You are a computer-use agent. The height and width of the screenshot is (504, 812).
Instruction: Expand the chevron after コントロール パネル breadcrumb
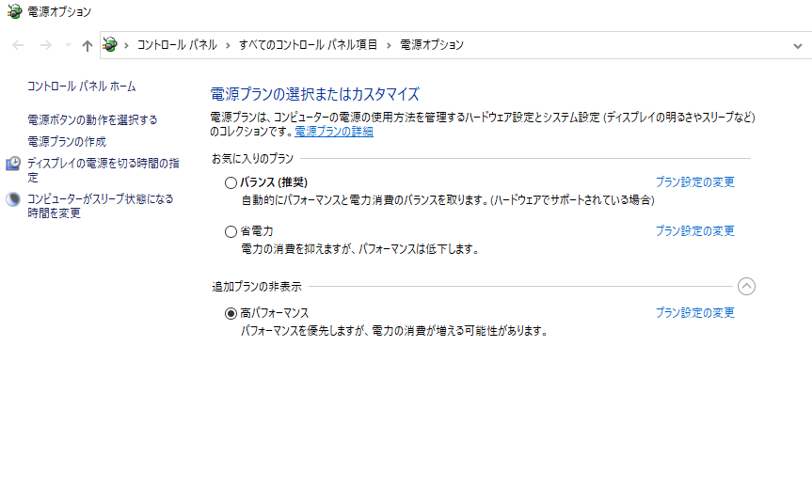click(228, 45)
